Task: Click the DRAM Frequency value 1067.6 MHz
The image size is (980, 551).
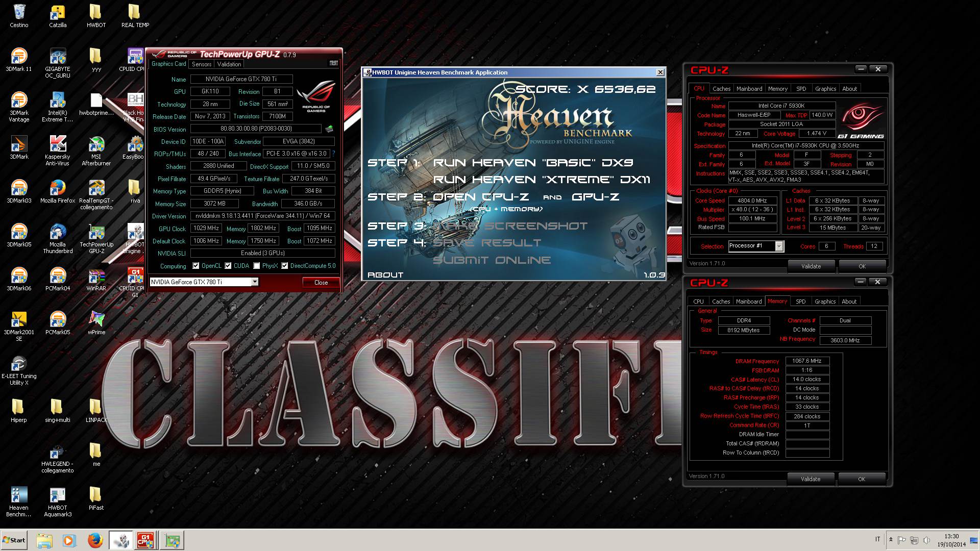Action: pos(807,361)
